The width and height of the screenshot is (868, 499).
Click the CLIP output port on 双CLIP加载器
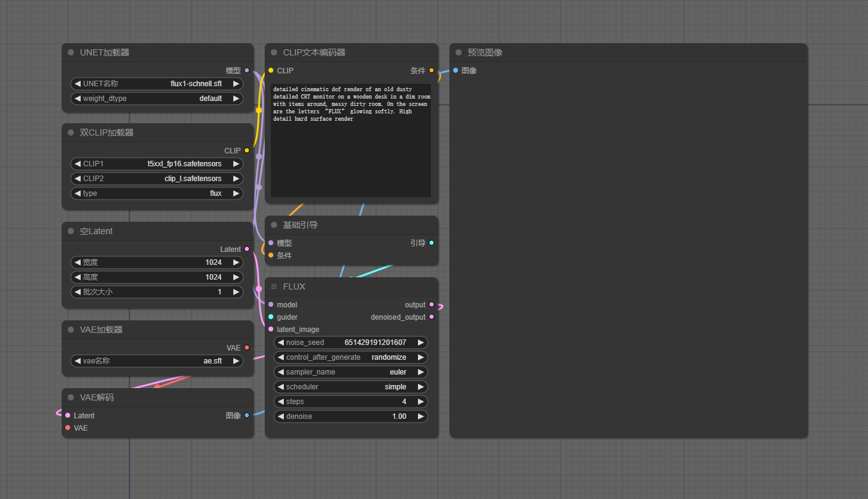click(247, 150)
